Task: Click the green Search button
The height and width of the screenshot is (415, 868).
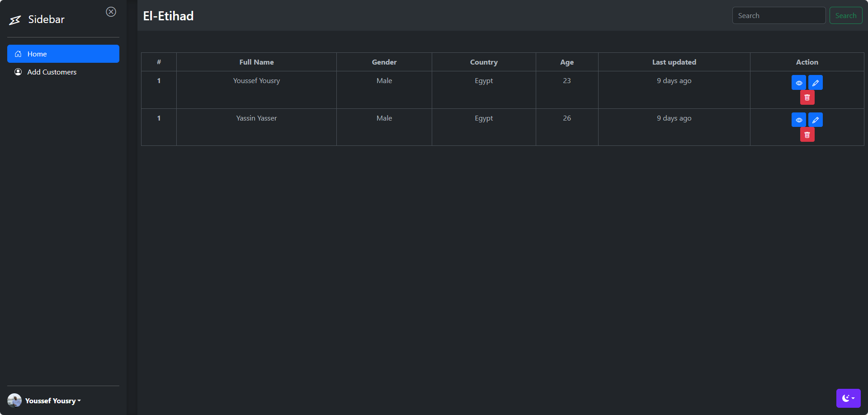Action: click(845, 16)
